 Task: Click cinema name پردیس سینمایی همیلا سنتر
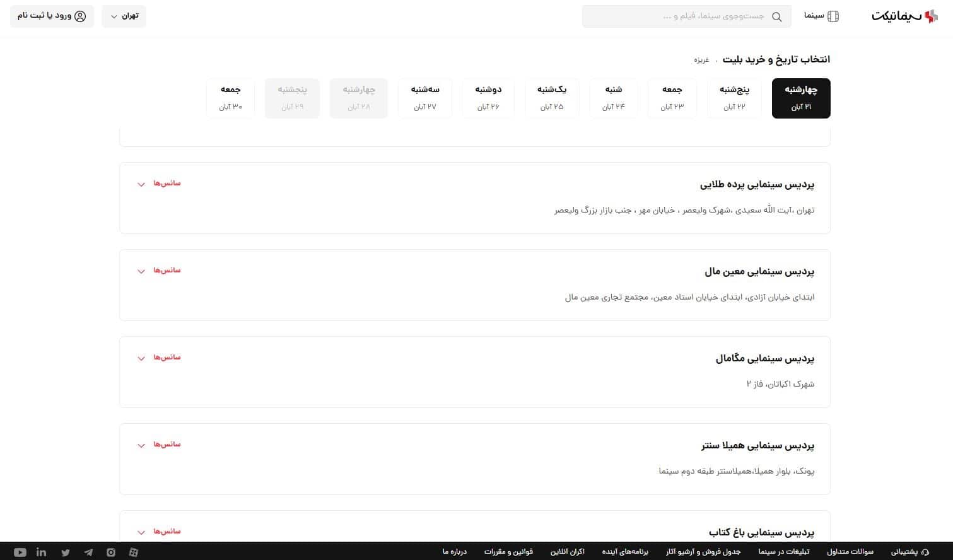(757, 446)
